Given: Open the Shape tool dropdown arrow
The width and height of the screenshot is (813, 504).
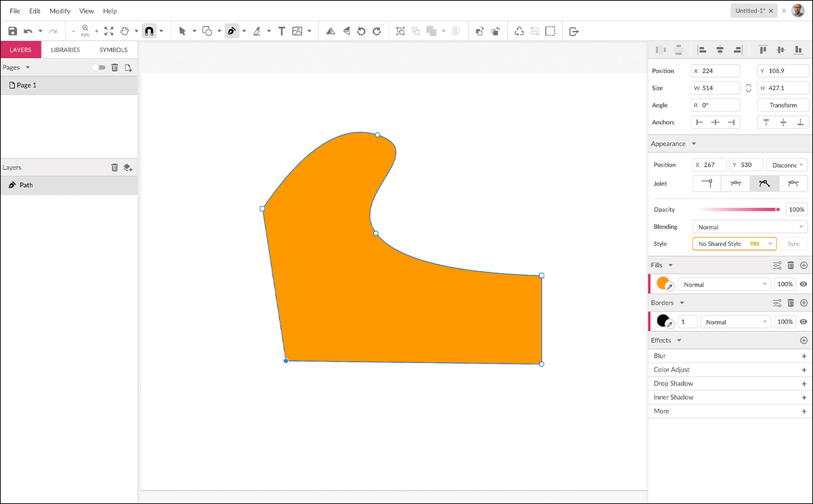Looking at the screenshot, I should pyautogui.click(x=220, y=31).
